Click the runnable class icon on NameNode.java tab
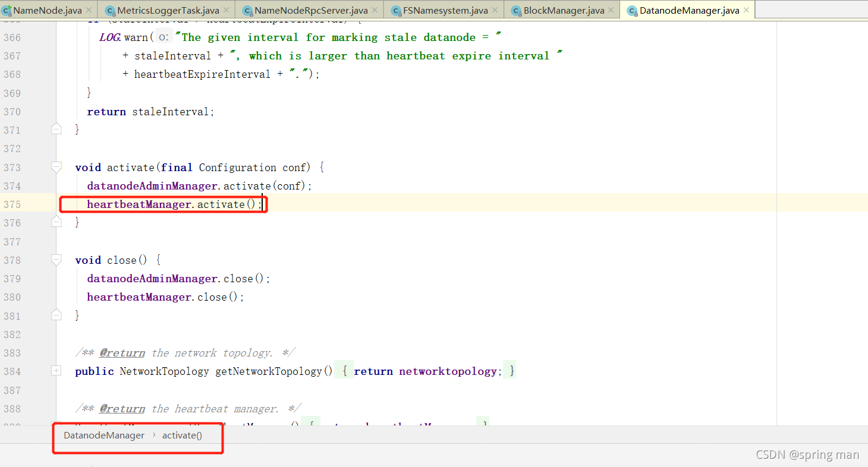This screenshot has width=868, height=467. (7, 11)
